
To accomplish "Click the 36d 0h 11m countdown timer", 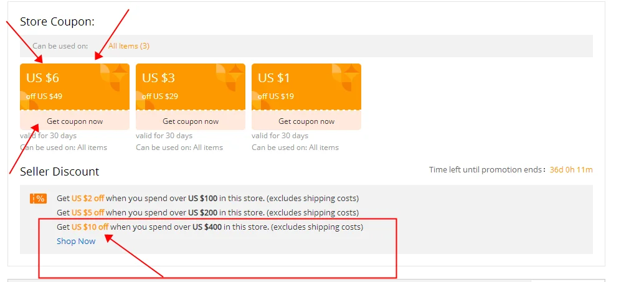I will [x=571, y=169].
